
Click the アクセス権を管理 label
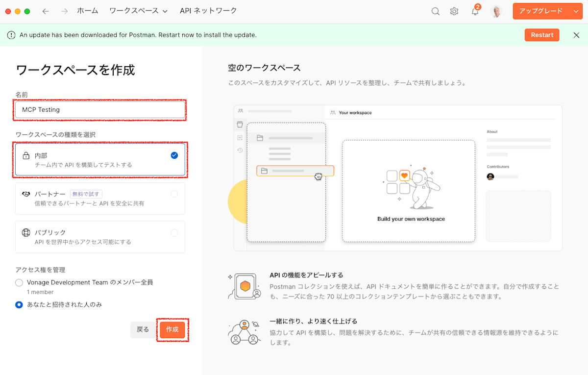(x=40, y=270)
